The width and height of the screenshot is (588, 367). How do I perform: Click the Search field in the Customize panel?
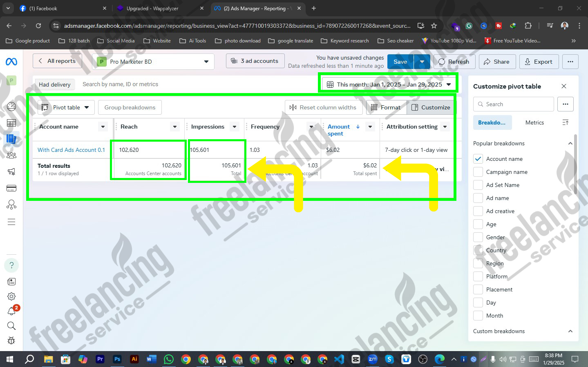514,104
